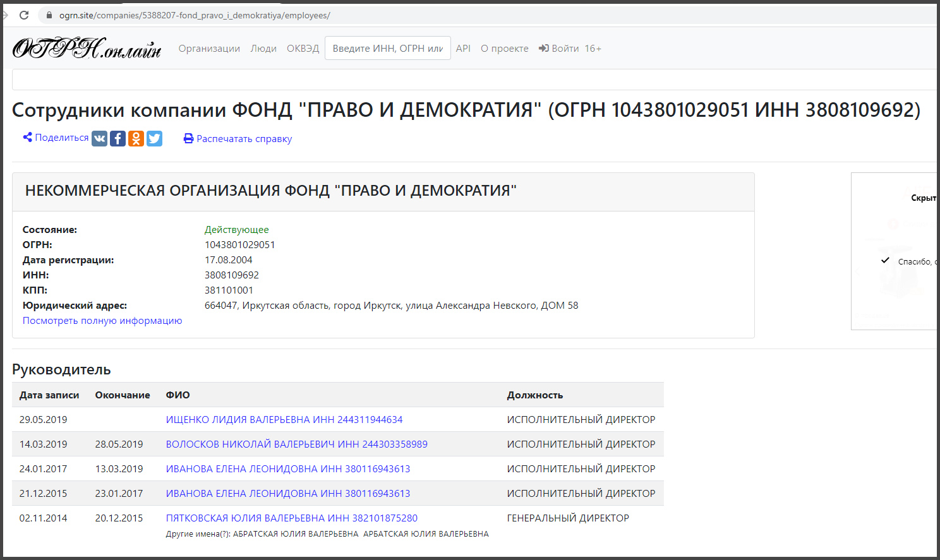This screenshot has height=560, width=940.
Task: Open ВОЛОСКОВ НИКОЛАЙ ВАЛЕРЬЕВИЧ profile link
Action: coord(296,444)
